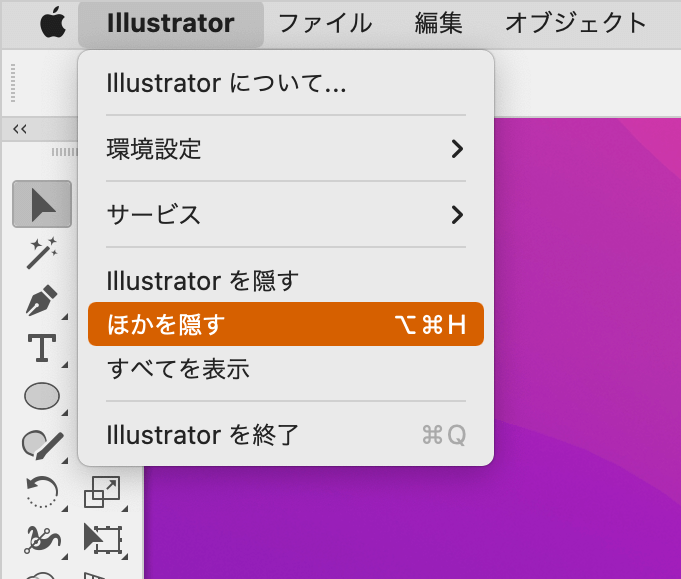681x579 pixels.
Task: Open the Apple menu
Action: [x=53, y=23]
